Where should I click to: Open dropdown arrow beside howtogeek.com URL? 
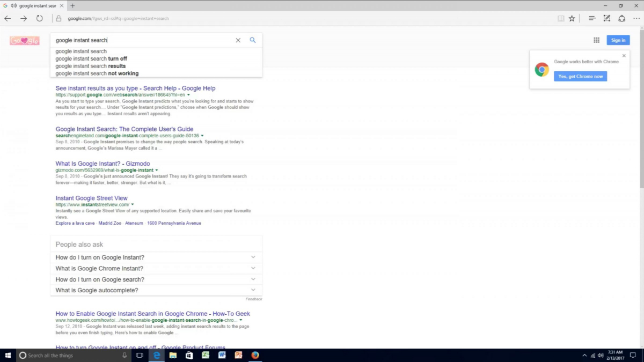coord(241,320)
